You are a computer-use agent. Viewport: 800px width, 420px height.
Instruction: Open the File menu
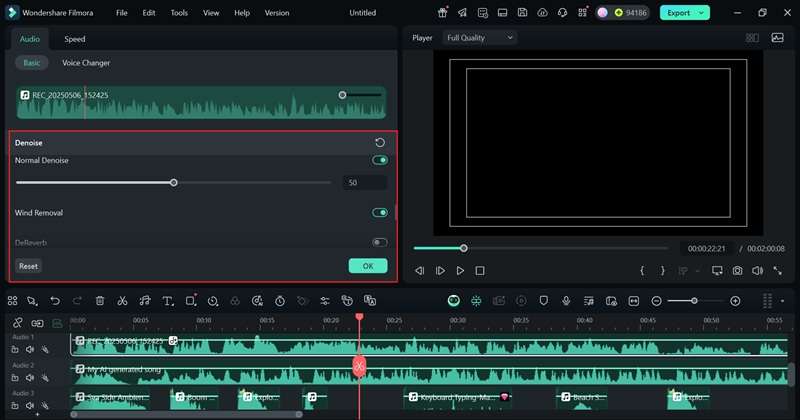pos(121,13)
